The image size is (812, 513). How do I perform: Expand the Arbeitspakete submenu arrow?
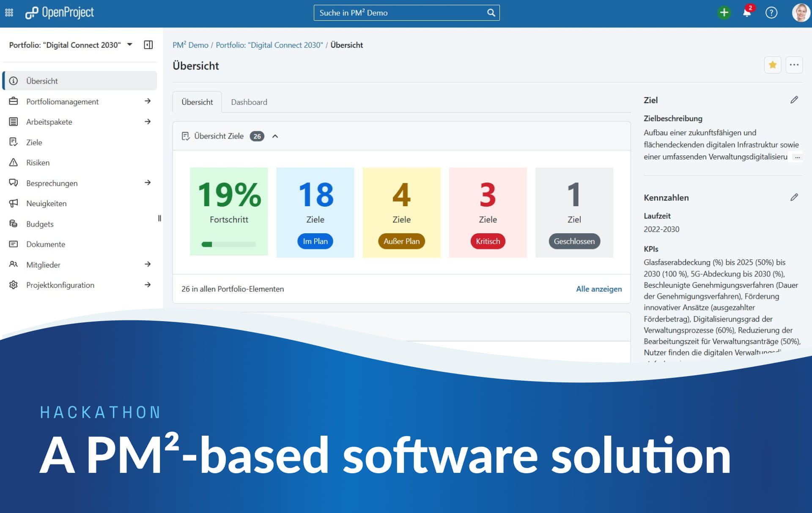tap(148, 122)
